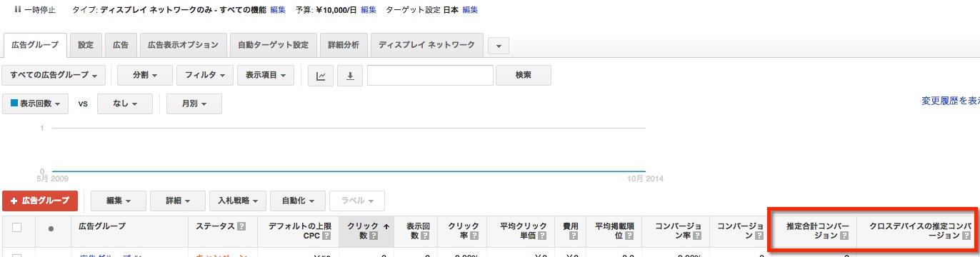Image resolution: width=980 pixels, height=257 pixels.
Task: Open the 表示回数 metric dropdown
Action: pyautogui.click(x=36, y=104)
